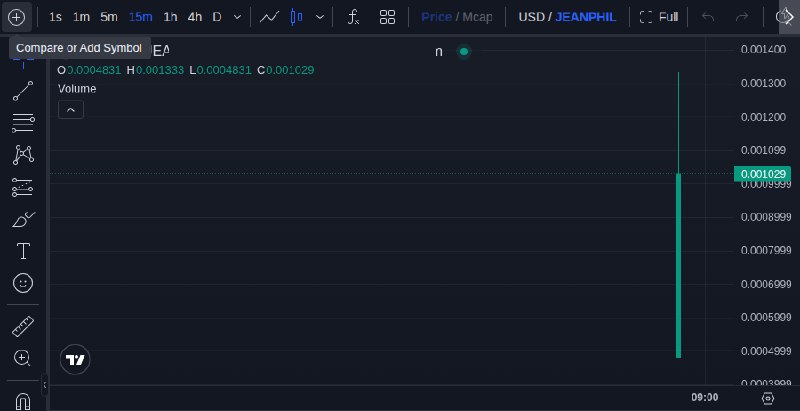Select the brush drawing tool
The height and width of the screenshot is (411, 800).
[23, 220]
